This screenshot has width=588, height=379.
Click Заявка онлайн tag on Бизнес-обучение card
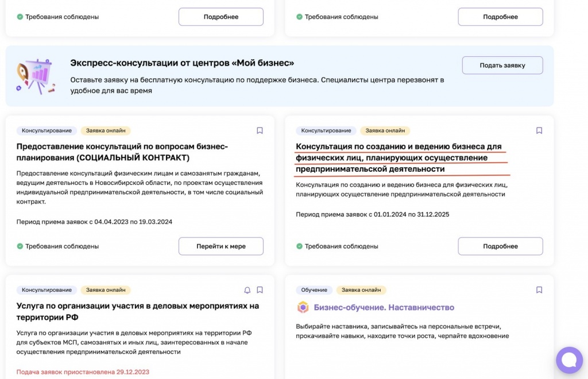click(361, 290)
